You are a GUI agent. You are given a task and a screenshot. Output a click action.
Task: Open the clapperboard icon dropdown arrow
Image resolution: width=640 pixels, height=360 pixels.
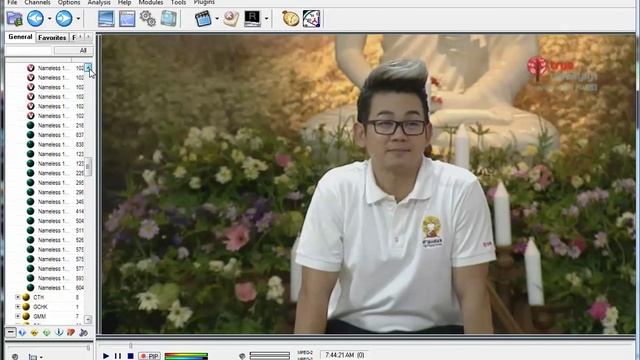tap(217, 19)
